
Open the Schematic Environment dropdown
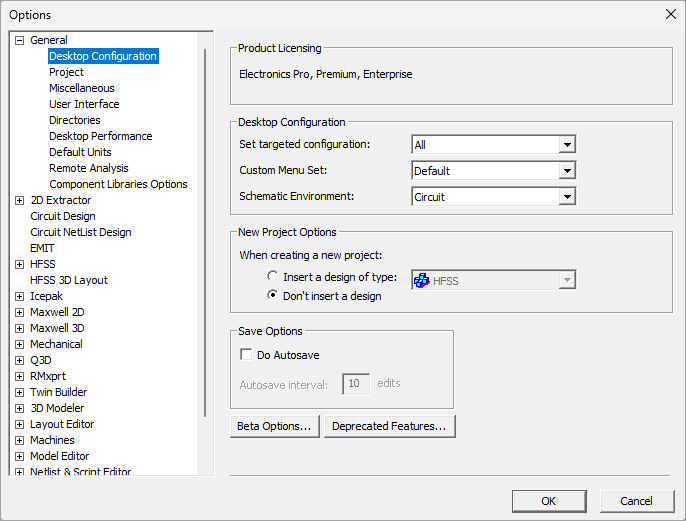pyautogui.click(x=567, y=196)
